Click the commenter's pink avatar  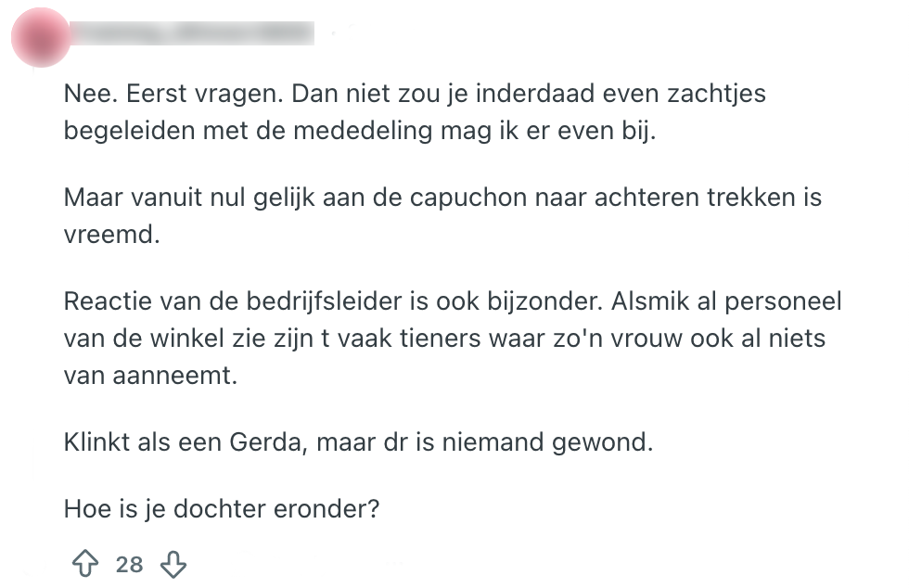(38, 37)
